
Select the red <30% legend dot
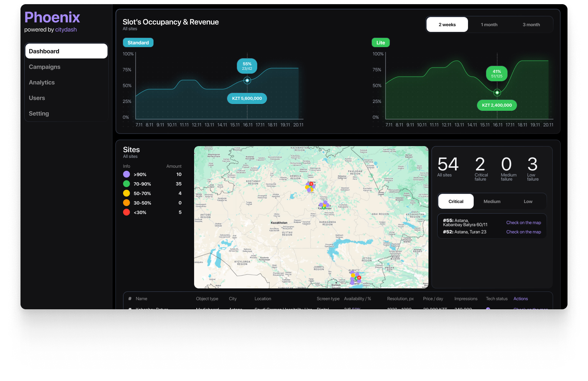126,212
